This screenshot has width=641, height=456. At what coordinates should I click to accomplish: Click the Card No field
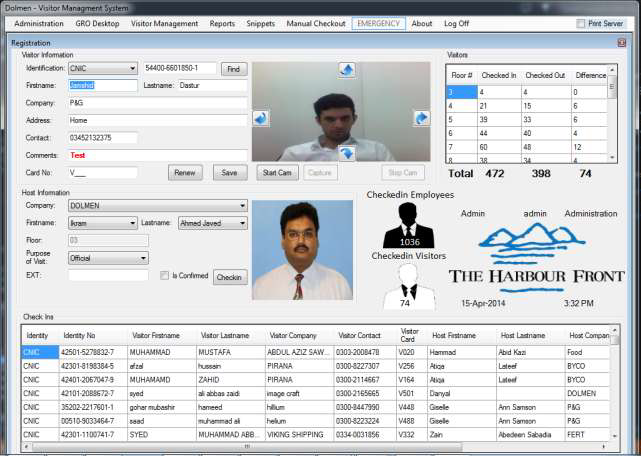tap(103, 173)
